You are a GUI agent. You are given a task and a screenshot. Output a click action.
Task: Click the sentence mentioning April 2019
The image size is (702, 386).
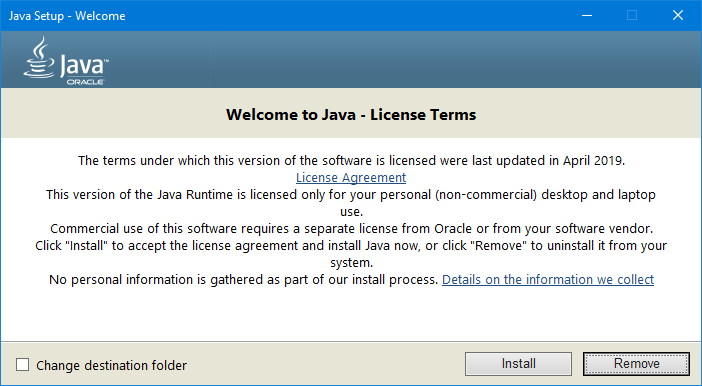pyautogui.click(x=351, y=161)
